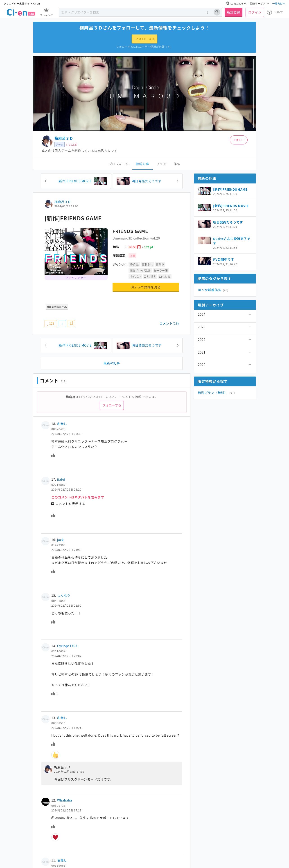Click red heart reaction on comment 12
The height and width of the screenshot is (868, 289).
(56, 837)
